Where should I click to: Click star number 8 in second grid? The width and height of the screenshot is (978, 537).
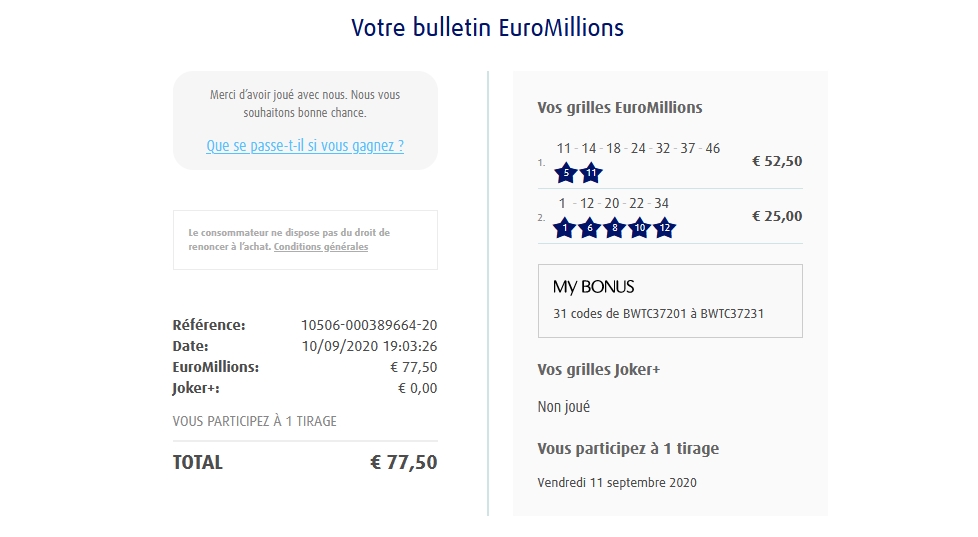615,228
